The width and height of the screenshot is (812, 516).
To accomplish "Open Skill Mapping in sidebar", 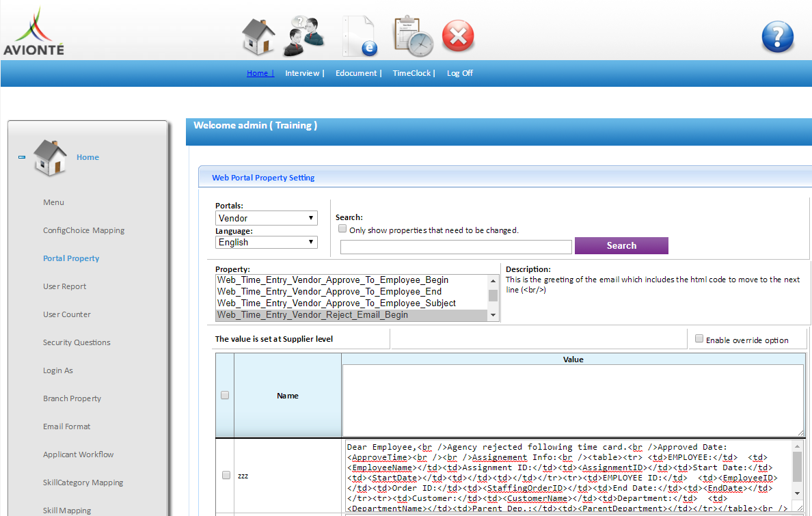I will coord(67,510).
